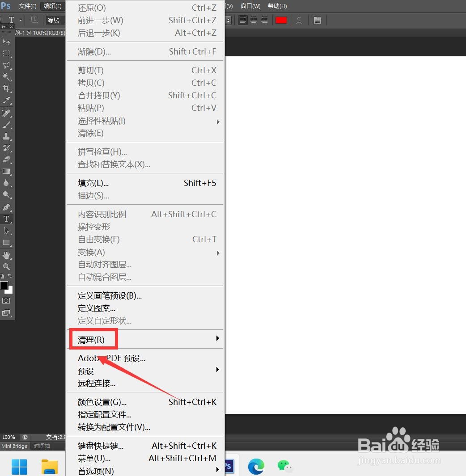Open the 帮助(H) menu
The width and height of the screenshot is (466, 476).
(277, 6)
